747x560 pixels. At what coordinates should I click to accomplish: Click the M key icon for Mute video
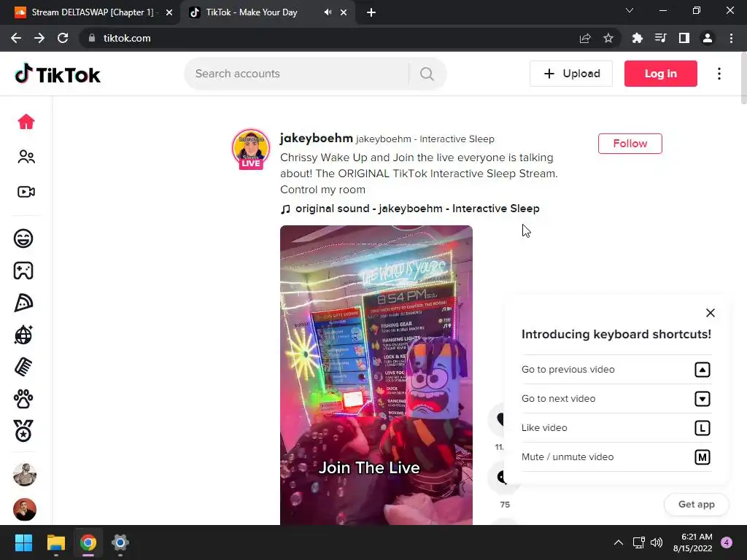point(703,457)
